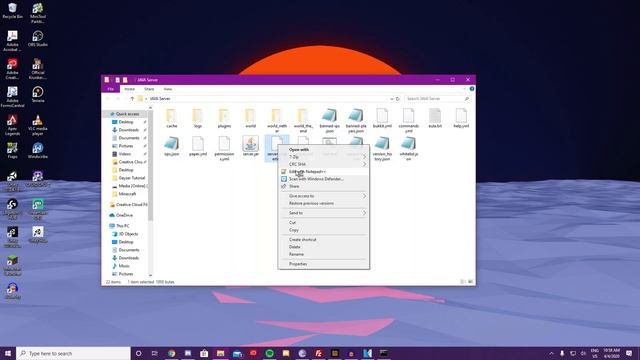Image resolution: width=640 pixels, height=360 pixels.
Task: Open the File ribbon tab
Action: [111, 89]
